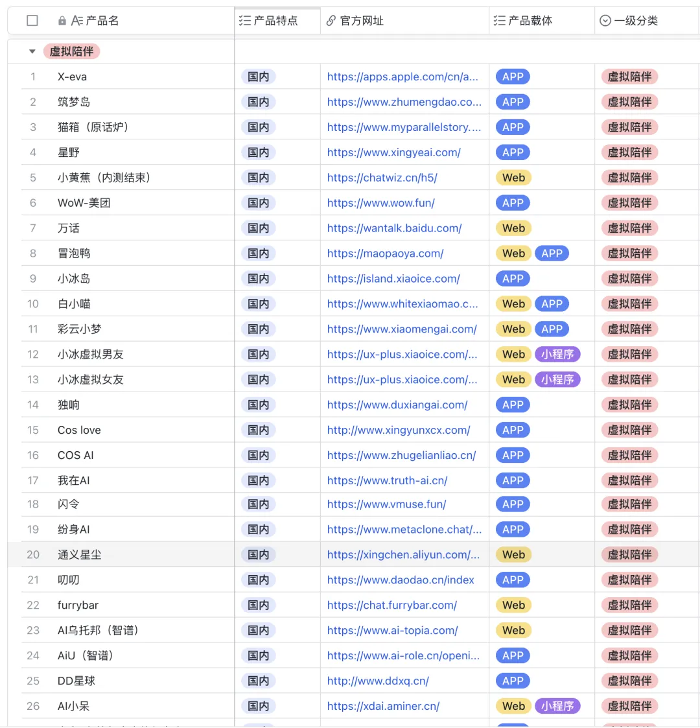Open the metaclone.chat link
Image resolution: width=700 pixels, height=728 pixels.
[x=404, y=529]
